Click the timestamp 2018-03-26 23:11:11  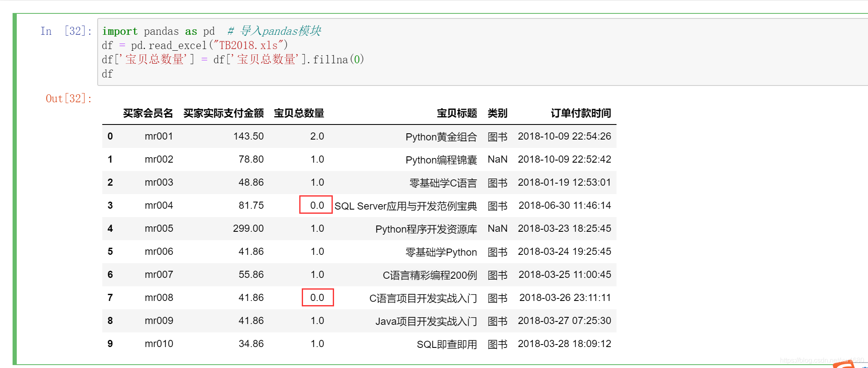click(x=565, y=298)
